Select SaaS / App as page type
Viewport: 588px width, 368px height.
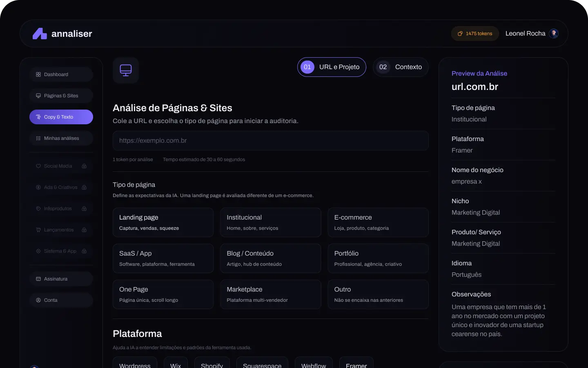point(163,258)
